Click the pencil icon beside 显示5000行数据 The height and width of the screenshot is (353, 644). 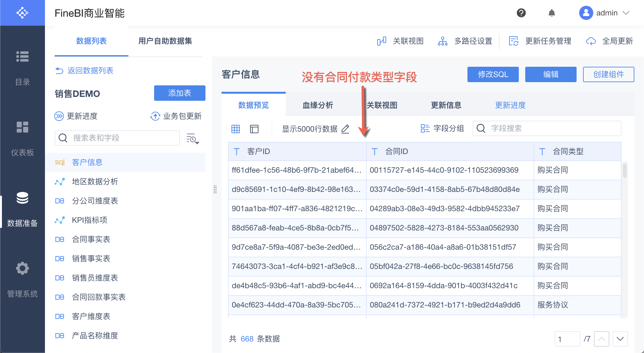[345, 129]
